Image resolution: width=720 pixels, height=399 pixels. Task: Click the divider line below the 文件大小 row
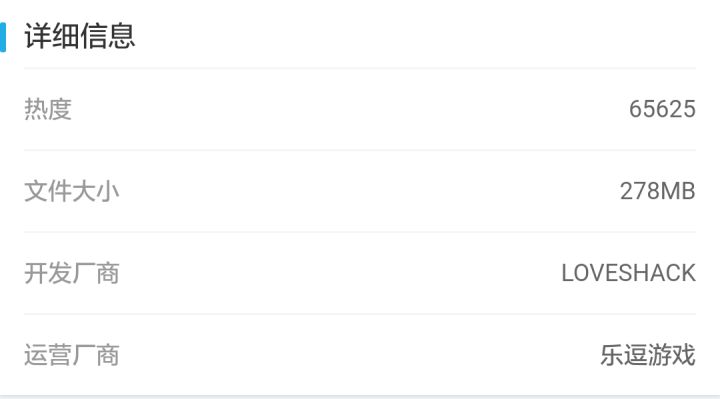(360, 232)
